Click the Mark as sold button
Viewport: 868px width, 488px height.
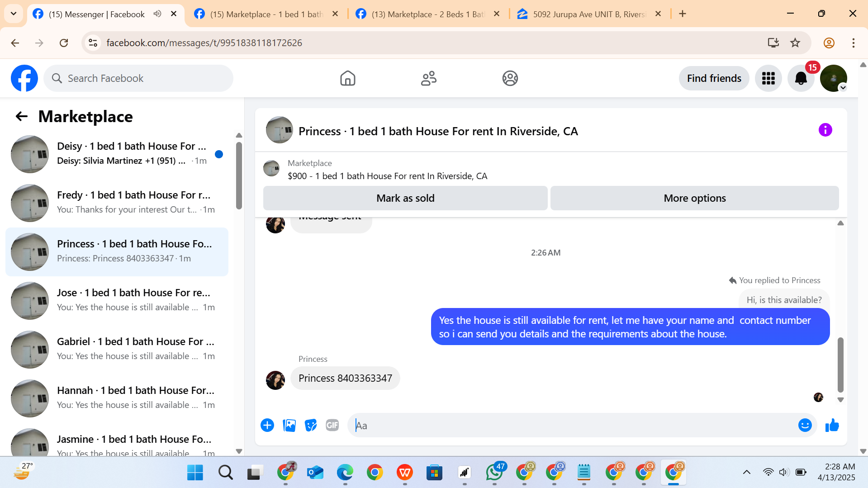[405, 198]
